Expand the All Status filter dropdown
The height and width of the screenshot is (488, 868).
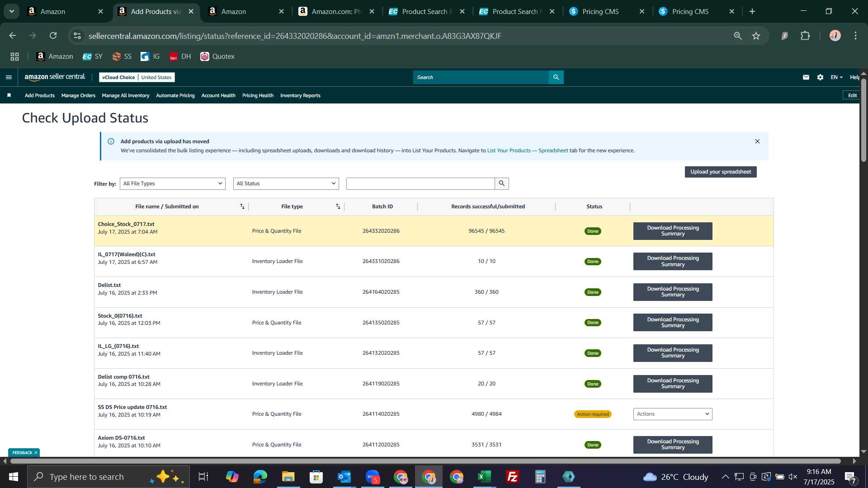(x=286, y=183)
